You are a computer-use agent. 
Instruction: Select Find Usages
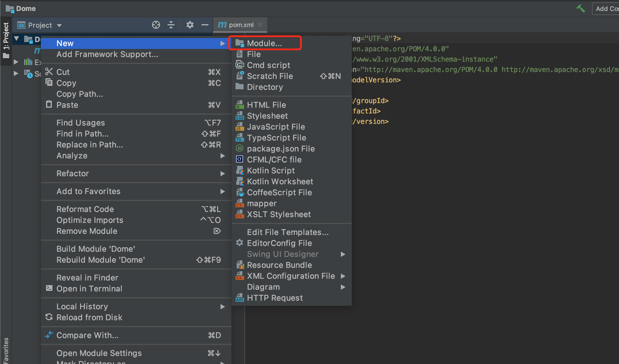(x=136, y=123)
